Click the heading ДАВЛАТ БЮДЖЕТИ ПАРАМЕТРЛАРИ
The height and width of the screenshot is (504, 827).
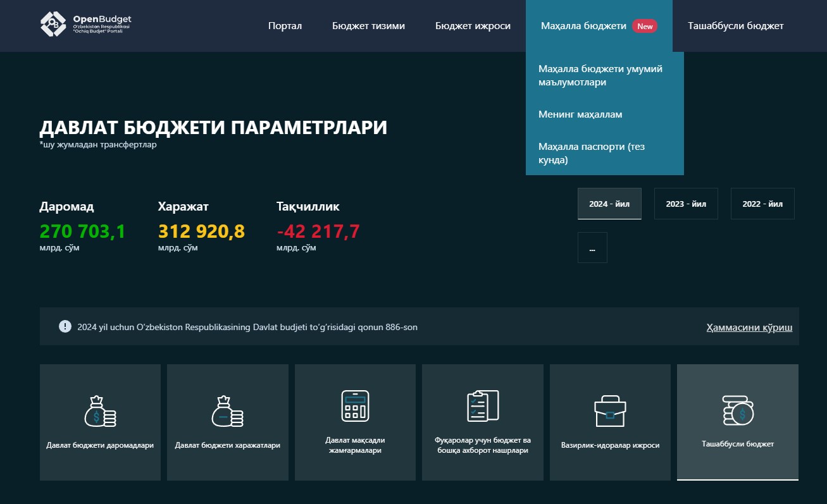coord(213,128)
